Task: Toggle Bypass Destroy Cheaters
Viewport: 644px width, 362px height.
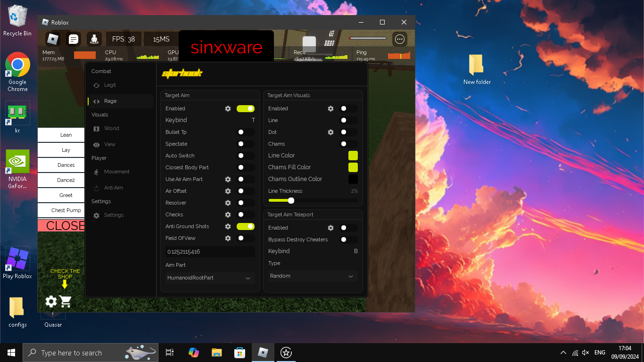Action: coord(348,239)
